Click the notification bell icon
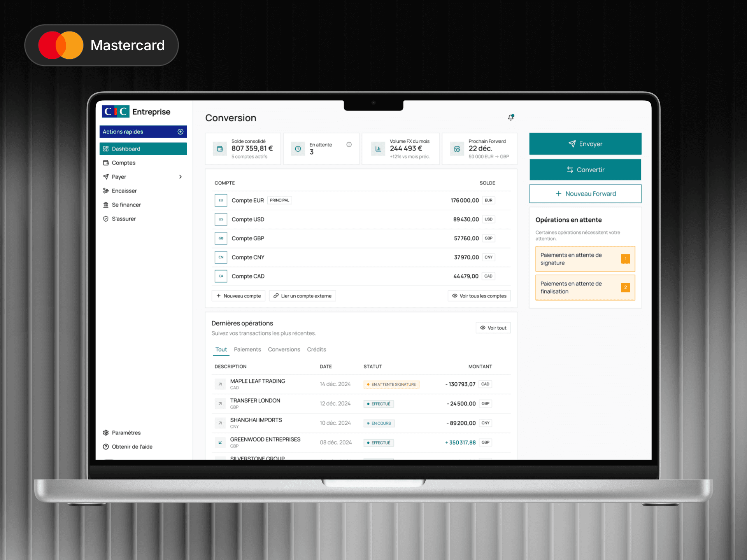The image size is (747, 560). (511, 117)
